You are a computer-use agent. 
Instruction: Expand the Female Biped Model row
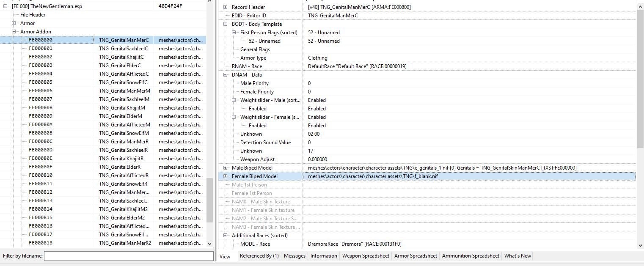225,176
